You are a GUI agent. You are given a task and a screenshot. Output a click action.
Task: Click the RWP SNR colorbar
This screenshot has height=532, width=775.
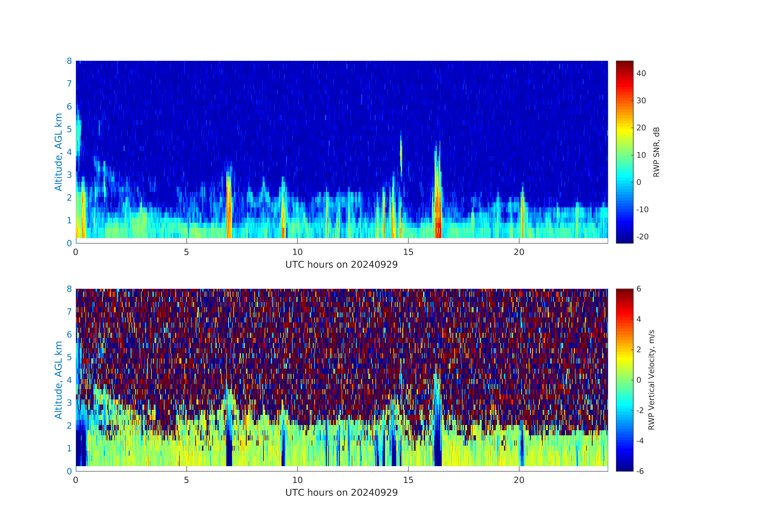pos(624,152)
